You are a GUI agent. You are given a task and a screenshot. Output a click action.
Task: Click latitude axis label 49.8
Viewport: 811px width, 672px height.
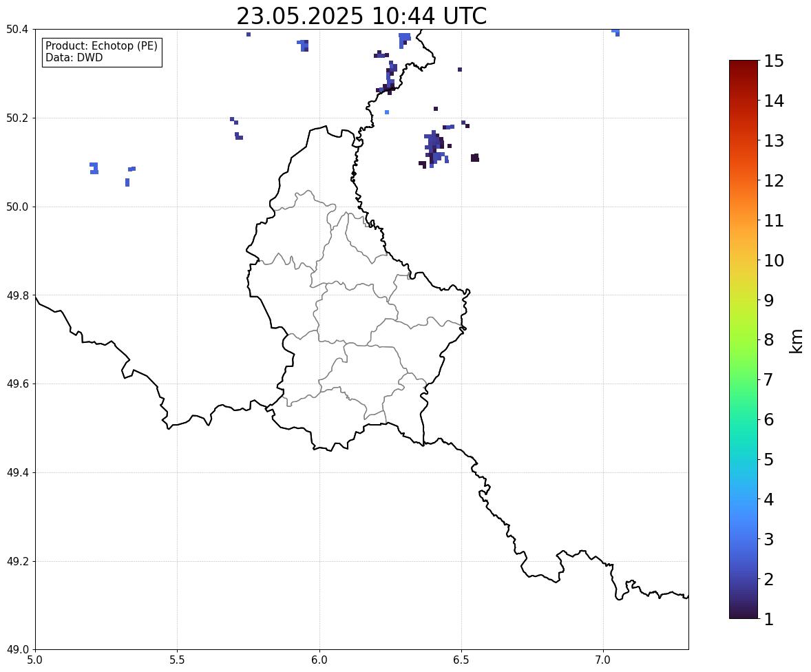pyautogui.click(x=17, y=295)
